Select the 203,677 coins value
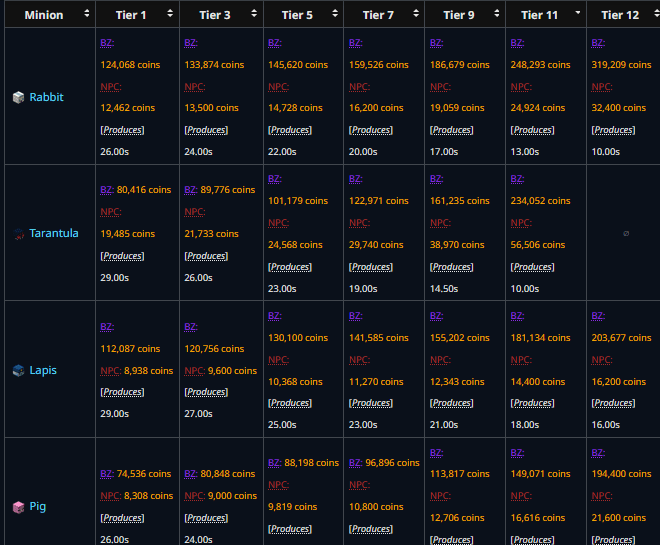The height and width of the screenshot is (545, 660). click(x=621, y=338)
